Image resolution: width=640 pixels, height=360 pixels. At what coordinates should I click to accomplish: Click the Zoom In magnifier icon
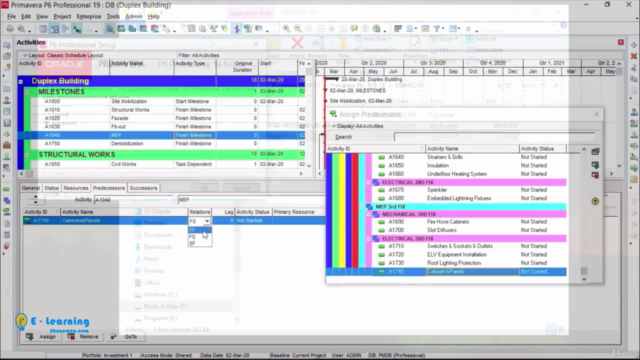pyautogui.click(x=287, y=29)
